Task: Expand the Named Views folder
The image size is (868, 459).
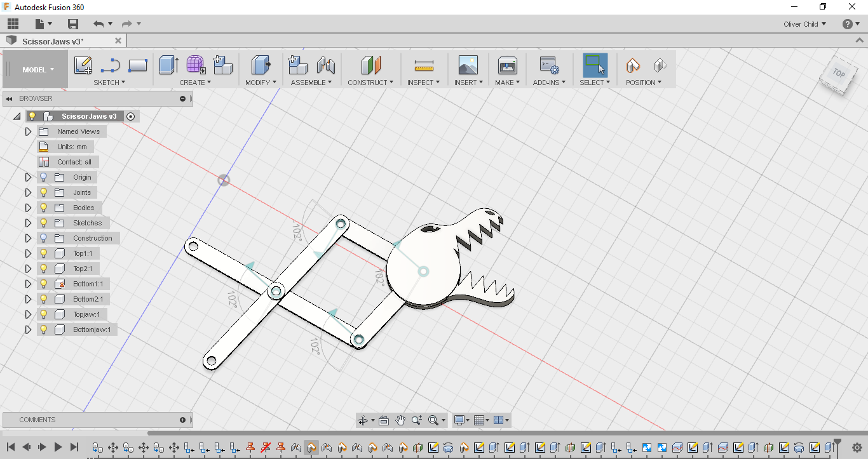Action: pos(28,131)
